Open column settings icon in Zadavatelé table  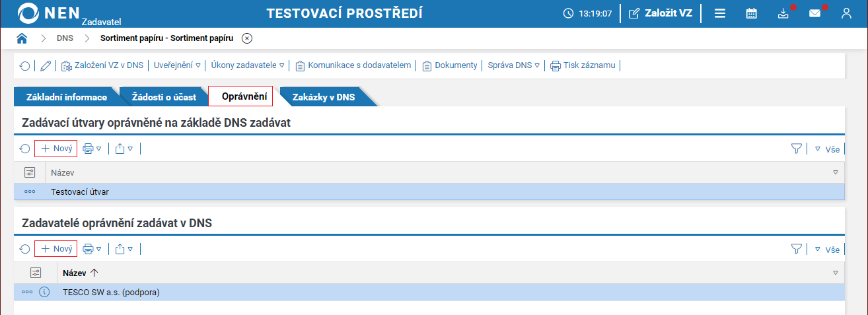pos(36,272)
